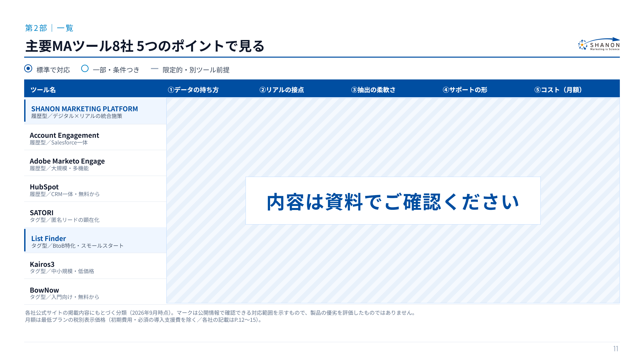Select the HubSpot row name

click(44, 187)
